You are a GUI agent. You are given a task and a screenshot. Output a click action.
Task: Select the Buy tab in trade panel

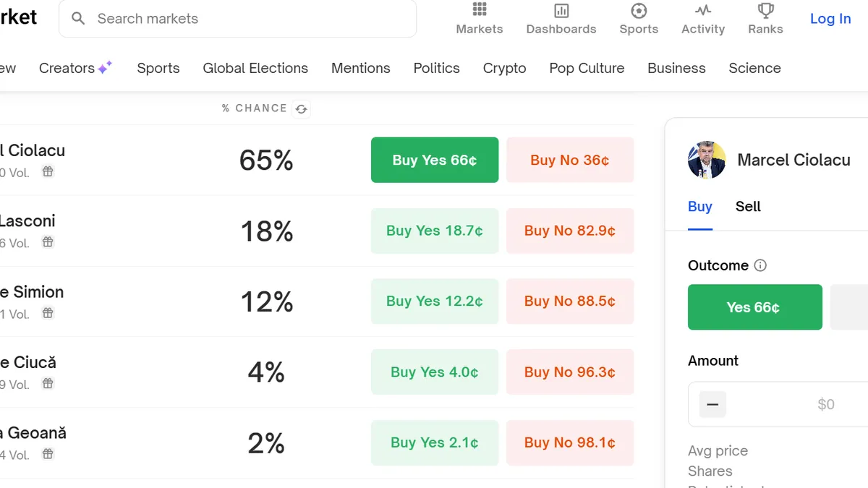click(x=699, y=207)
